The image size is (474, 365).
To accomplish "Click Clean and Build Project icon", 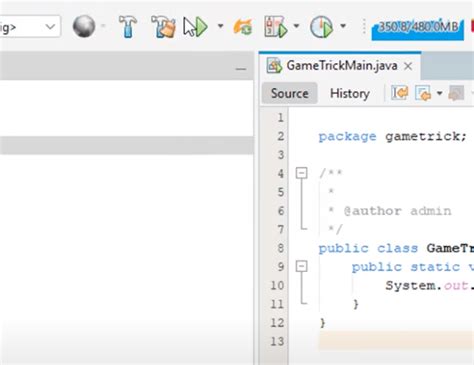I will pyautogui.click(x=163, y=27).
